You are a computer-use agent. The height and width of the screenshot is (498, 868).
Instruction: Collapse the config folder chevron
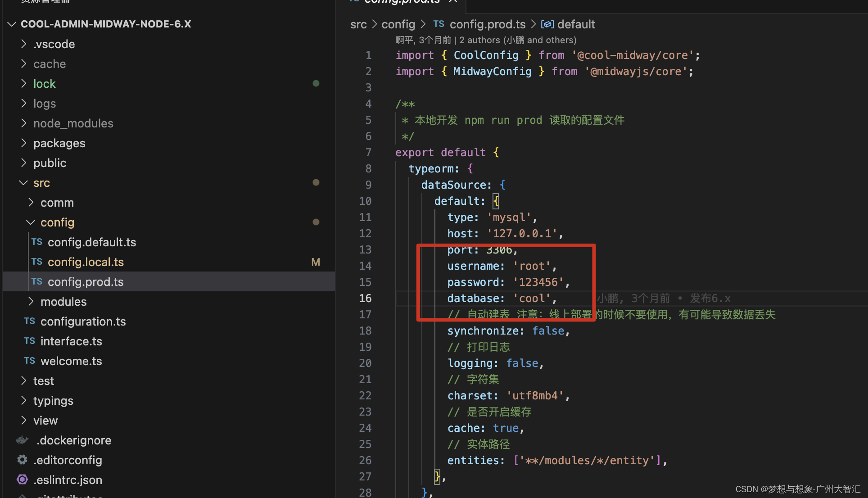31,222
